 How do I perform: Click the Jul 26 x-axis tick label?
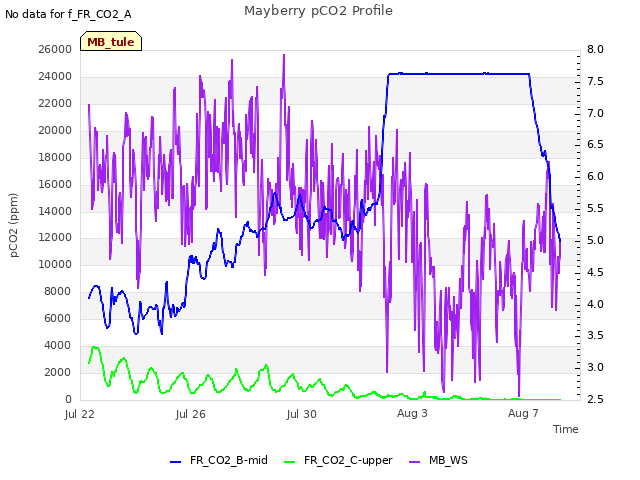[x=191, y=414]
